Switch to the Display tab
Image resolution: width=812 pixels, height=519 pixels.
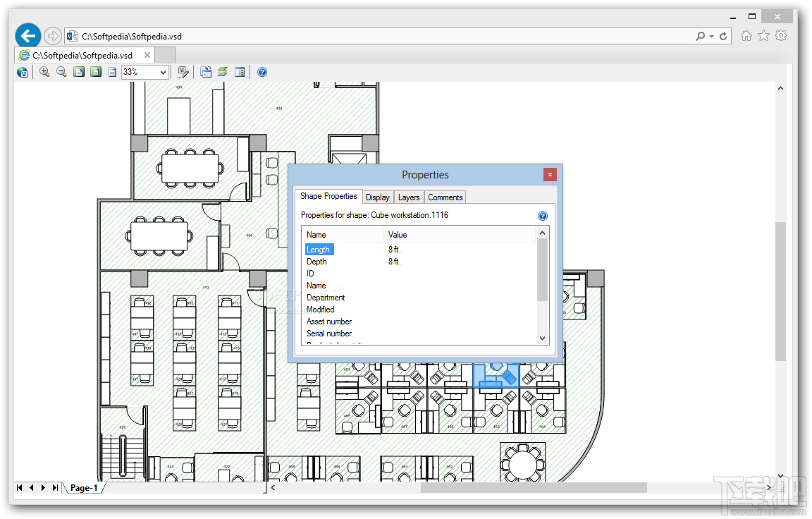coord(378,197)
